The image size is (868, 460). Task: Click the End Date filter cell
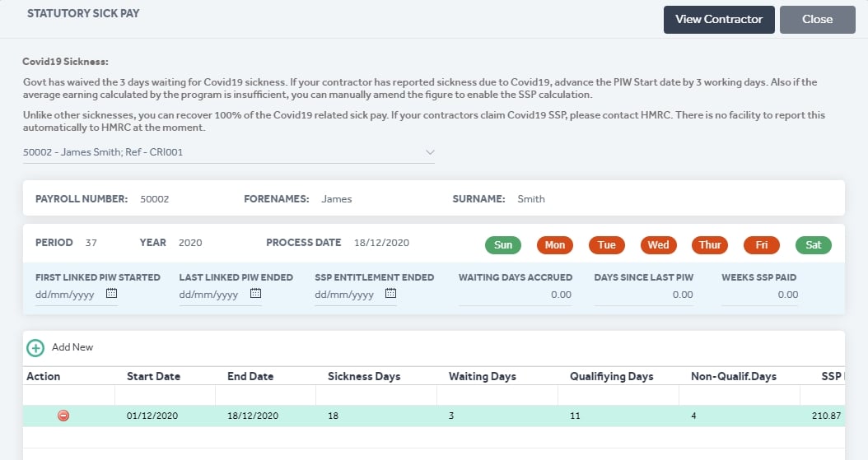pos(266,395)
